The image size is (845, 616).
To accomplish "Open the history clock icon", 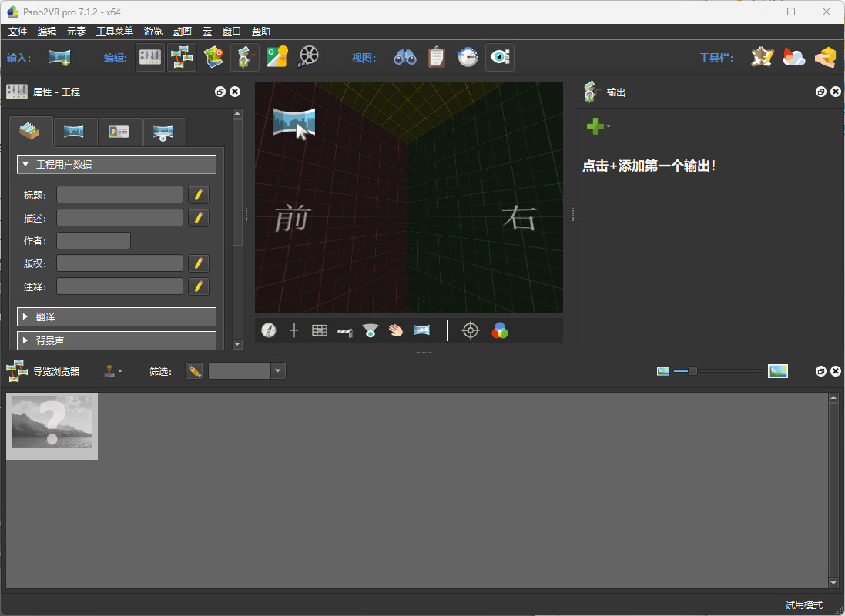I will coord(468,57).
